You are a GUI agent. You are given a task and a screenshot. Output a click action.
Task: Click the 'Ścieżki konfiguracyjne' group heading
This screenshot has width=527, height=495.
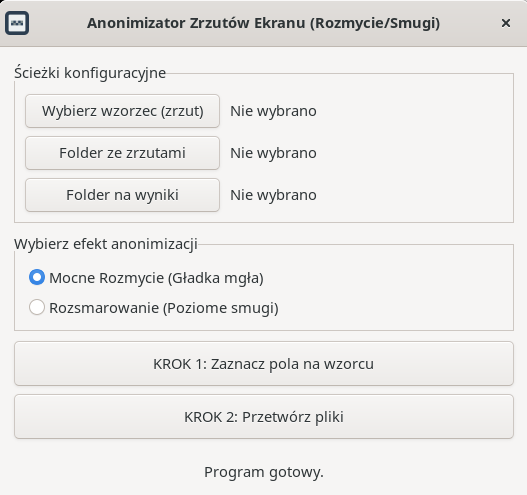pos(90,73)
